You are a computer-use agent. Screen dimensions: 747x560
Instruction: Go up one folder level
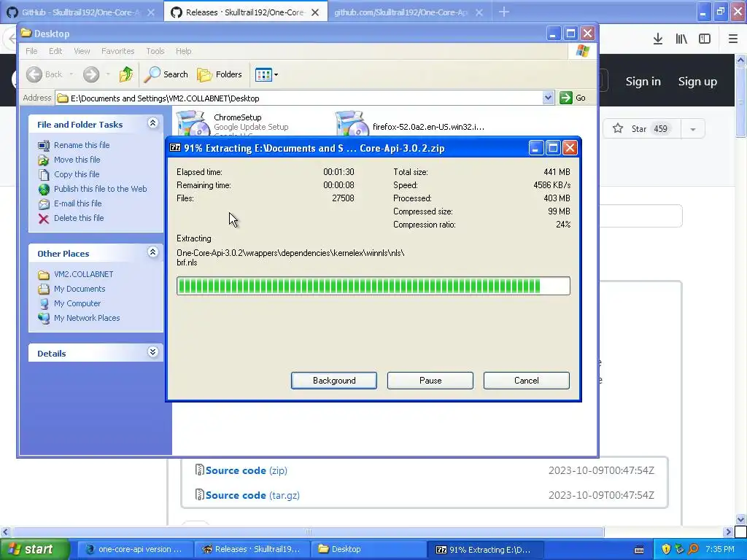[x=126, y=74]
